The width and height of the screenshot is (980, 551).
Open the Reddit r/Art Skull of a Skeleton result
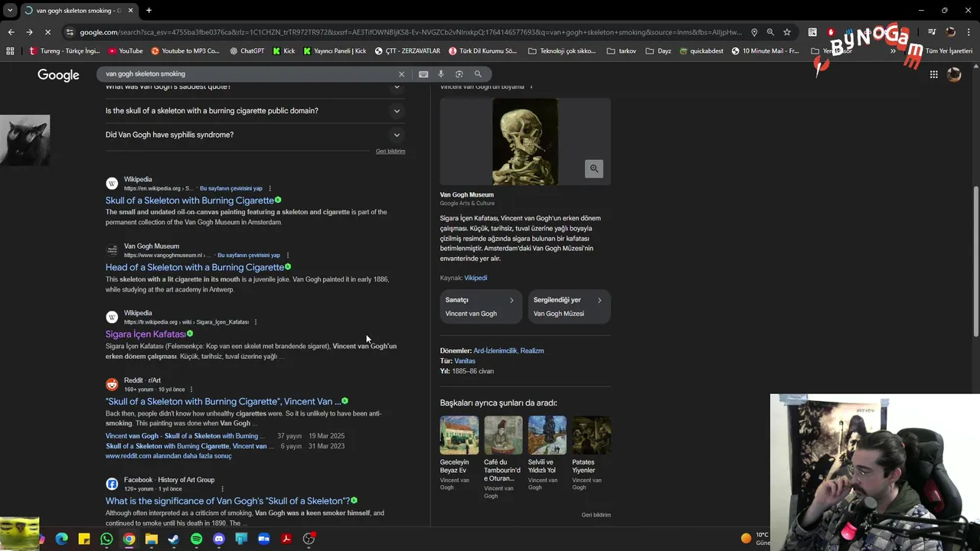point(223,402)
